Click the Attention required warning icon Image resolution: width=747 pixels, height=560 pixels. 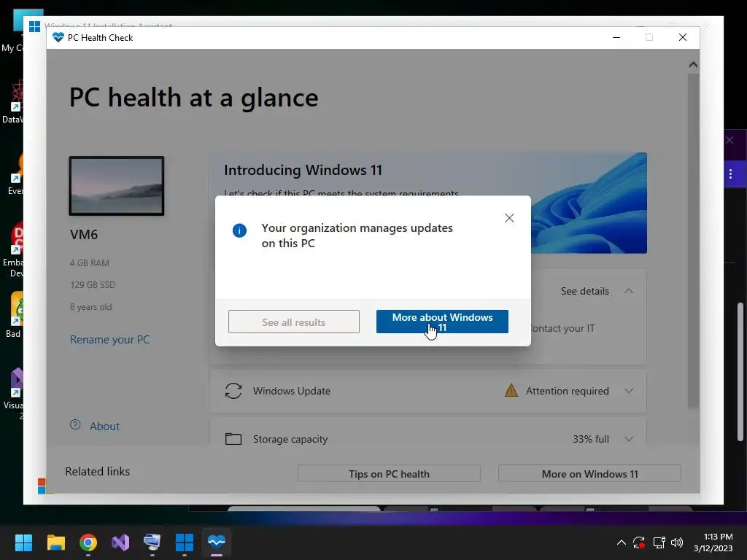click(511, 391)
